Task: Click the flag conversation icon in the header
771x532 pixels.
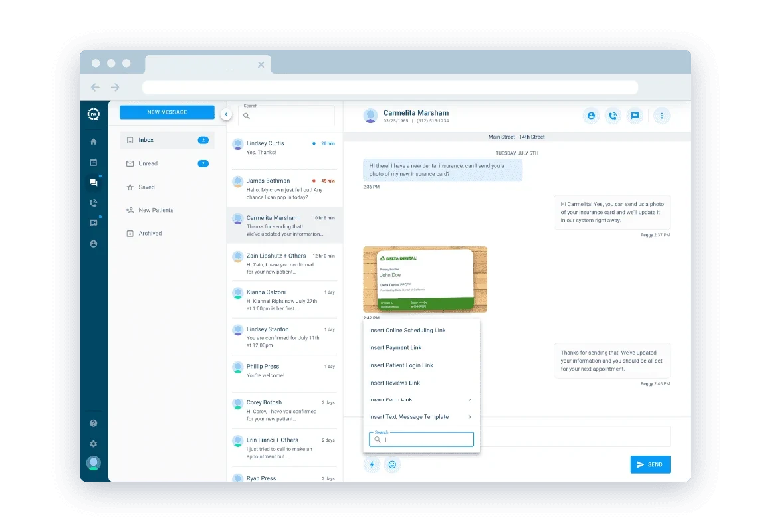Action: click(x=635, y=116)
